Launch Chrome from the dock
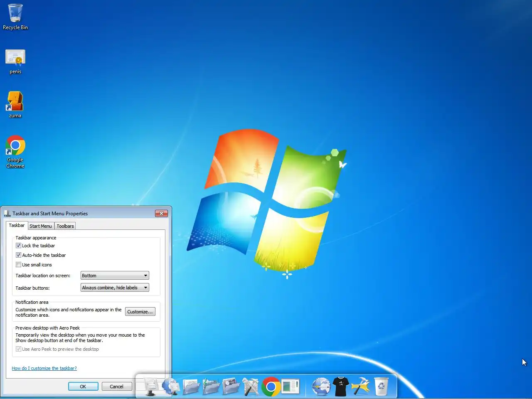This screenshot has width=532, height=399. click(271, 387)
